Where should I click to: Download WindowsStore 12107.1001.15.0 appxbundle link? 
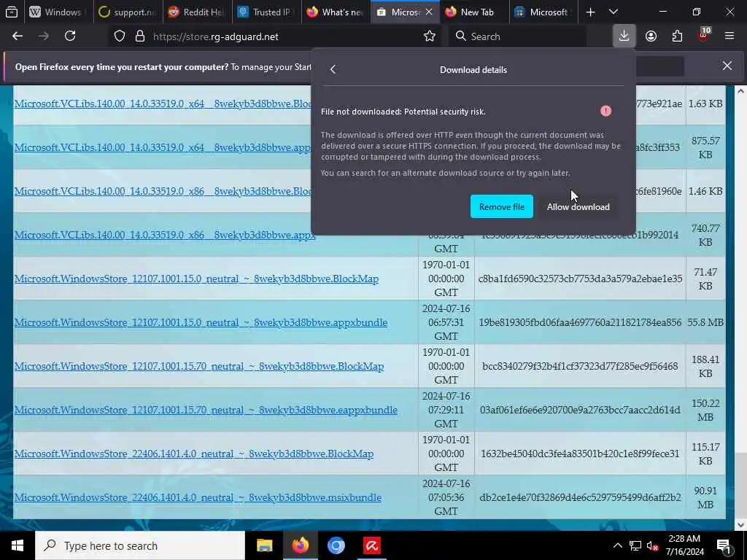(x=201, y=322)
